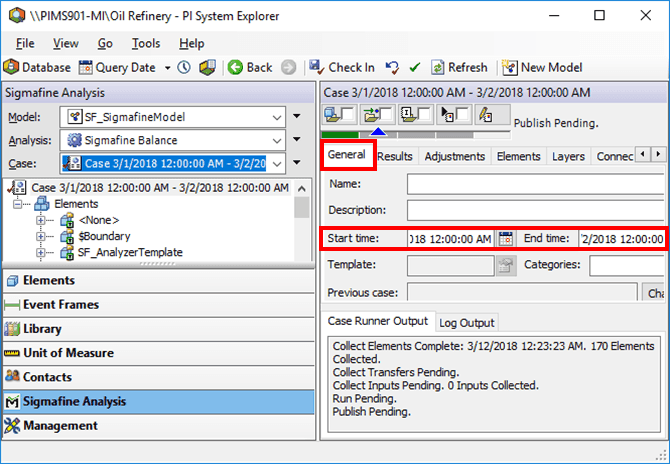Open the Unit of Measure section

(x=159, y=353)
